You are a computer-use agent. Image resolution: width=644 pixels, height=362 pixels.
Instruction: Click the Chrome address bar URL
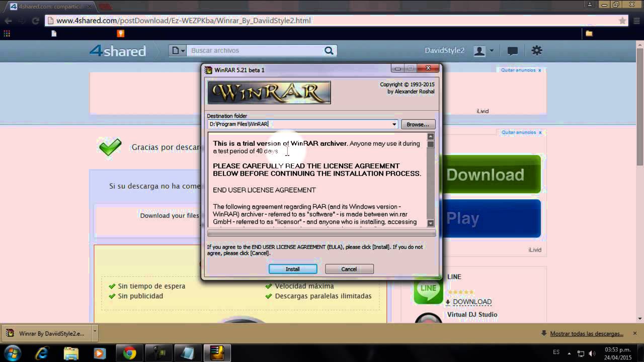[183, 21]
